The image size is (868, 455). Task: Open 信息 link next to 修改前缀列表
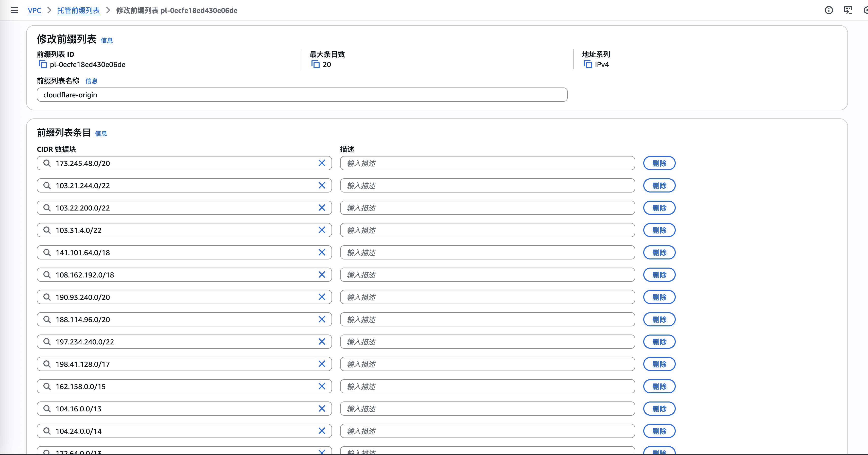point(107,40)
